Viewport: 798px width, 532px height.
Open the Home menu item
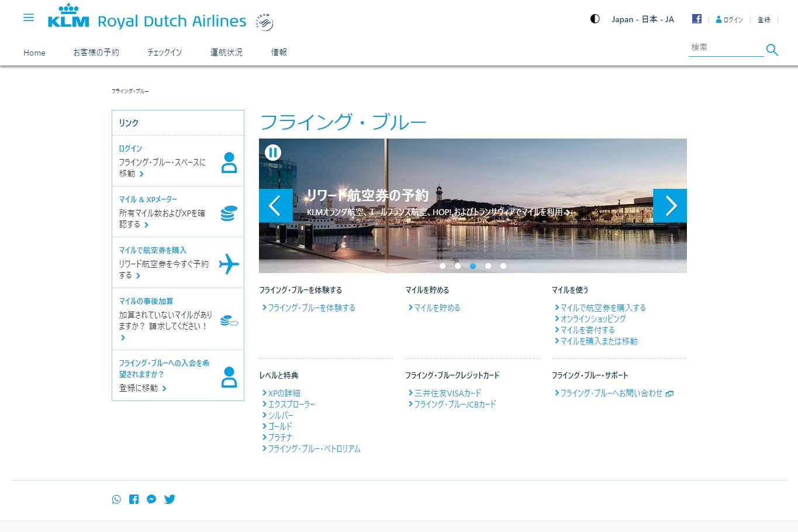click(34, 53)
